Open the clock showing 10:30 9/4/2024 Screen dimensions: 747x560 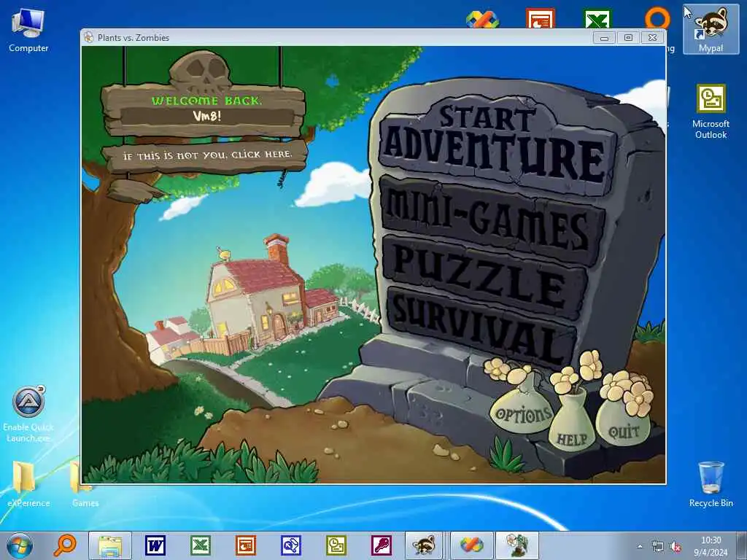pos(711,546)
